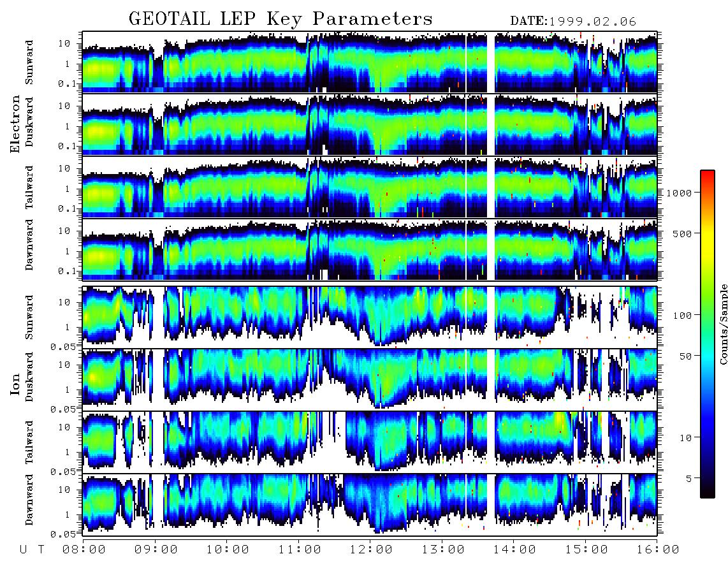Select the 09:00 time tick label
The width and height of the screenshot is (728, 561).
coord(156,550)
